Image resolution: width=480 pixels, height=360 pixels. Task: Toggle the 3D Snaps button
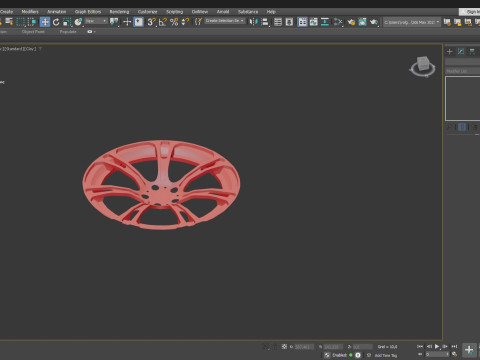point(151,22)
